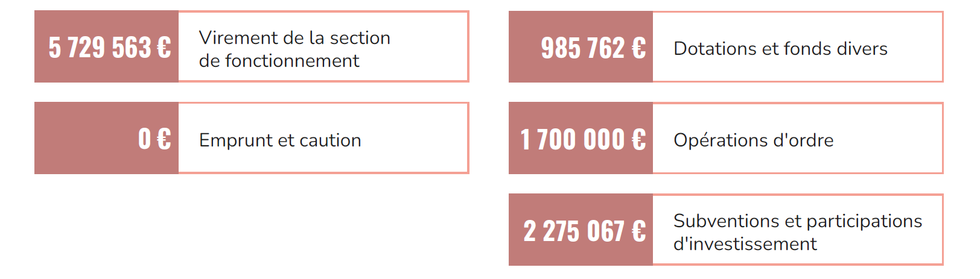Screen dimensions: 980x279
Task: Click the 1 700 000 € amount box
Action: click(581, 139)
